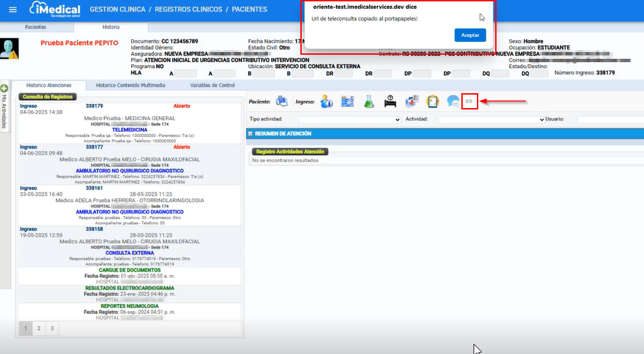This screenshot has height=354, width=644.
Task: Open the admission patient info icon
Action: click(x=326, y=101)
